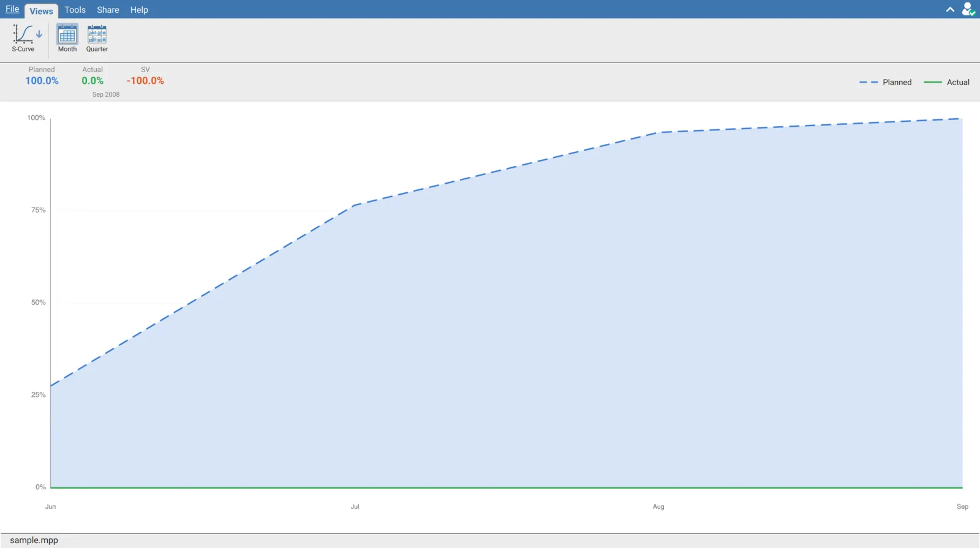Click the 0% y-axis label
The width and height of the screenshot is (980, 548).
(x=40, y=487)
